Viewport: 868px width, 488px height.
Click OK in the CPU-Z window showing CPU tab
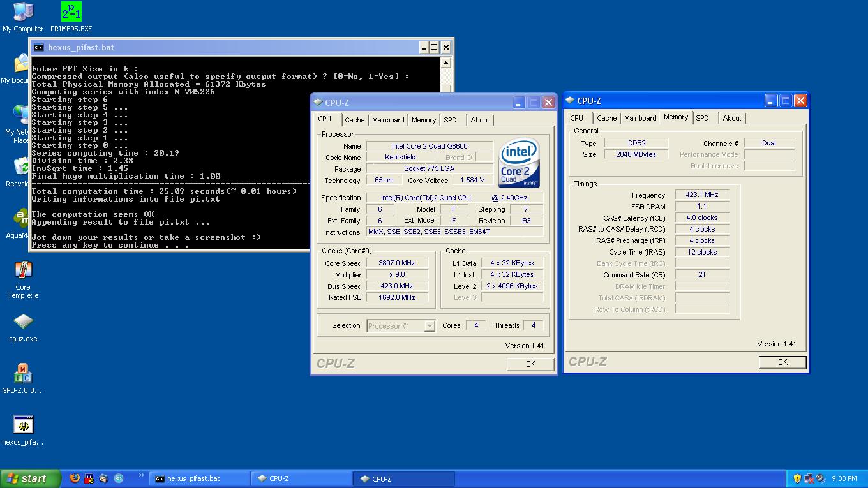pyautogui.click(x=530, y=364)
